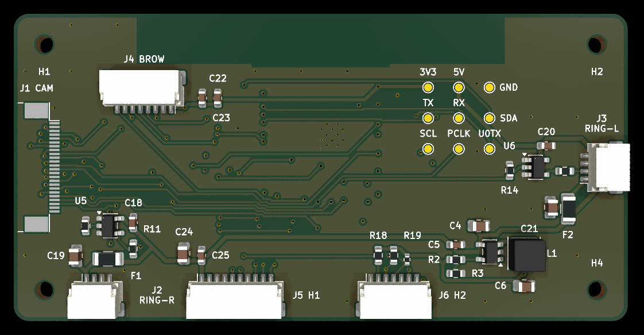Screen dimensions: 644x335
Task: Select the C24 capacitor
Action: click(184, 253)
